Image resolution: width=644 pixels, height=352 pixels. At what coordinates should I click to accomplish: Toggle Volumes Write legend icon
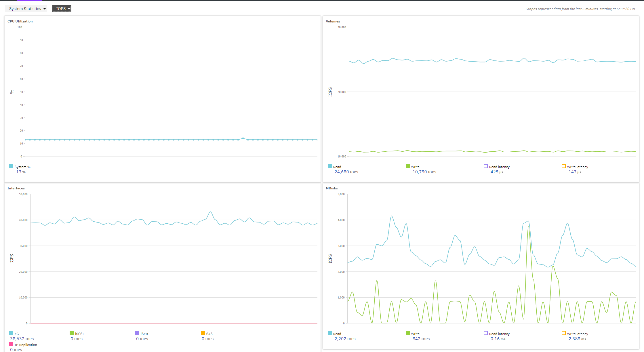point(408,166)
